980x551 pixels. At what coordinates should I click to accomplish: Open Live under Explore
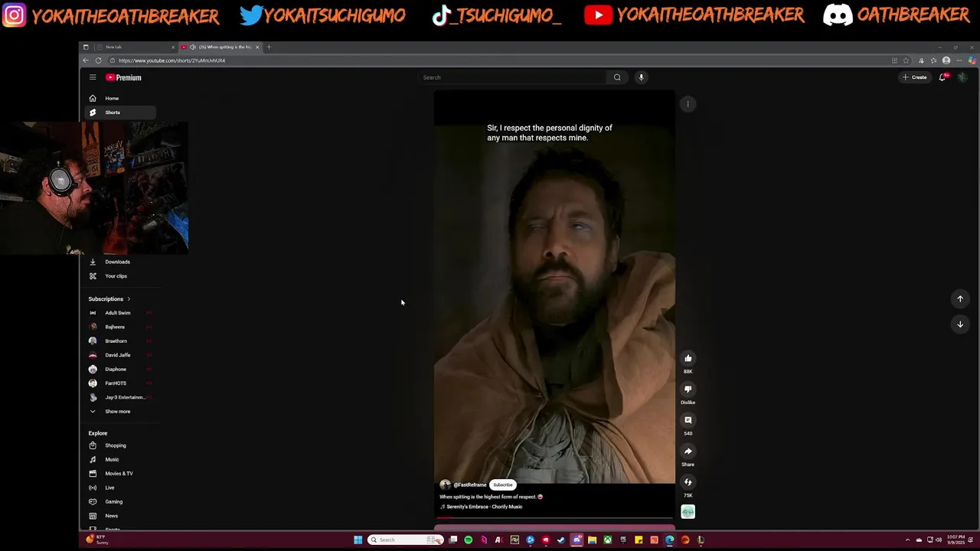click(x=119, y=487)
